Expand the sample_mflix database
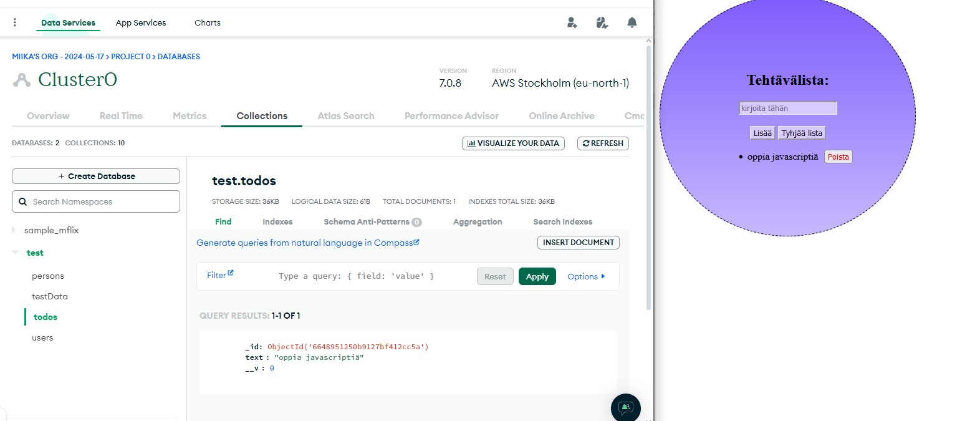 coord(14,230)
